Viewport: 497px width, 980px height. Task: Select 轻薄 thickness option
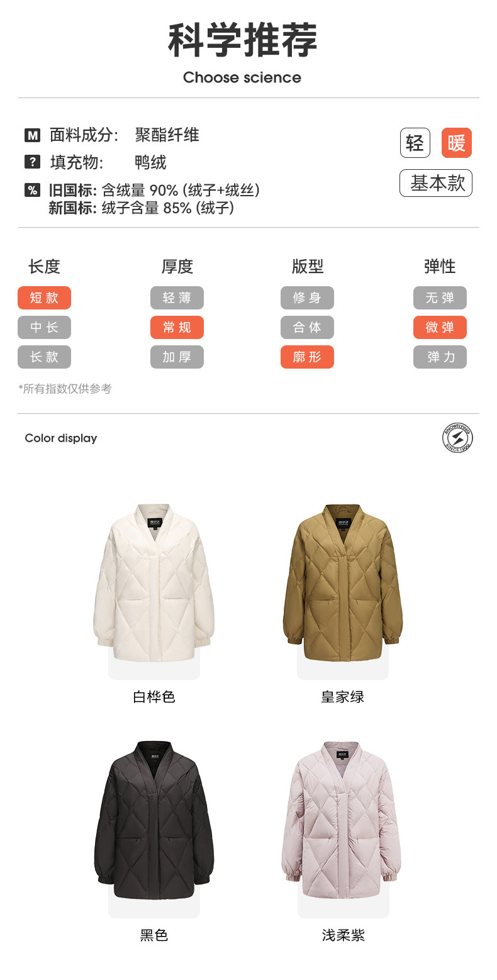click(177, 298)
